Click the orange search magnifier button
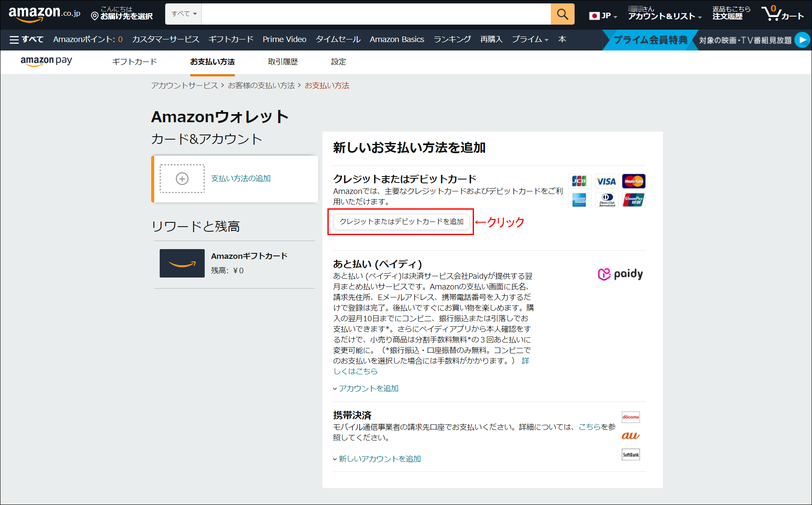The height and width of the screenshot is (505, 812). 562,14
